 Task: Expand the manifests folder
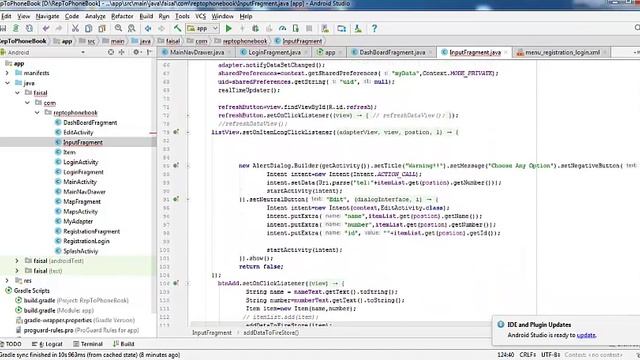click(7, 73)
